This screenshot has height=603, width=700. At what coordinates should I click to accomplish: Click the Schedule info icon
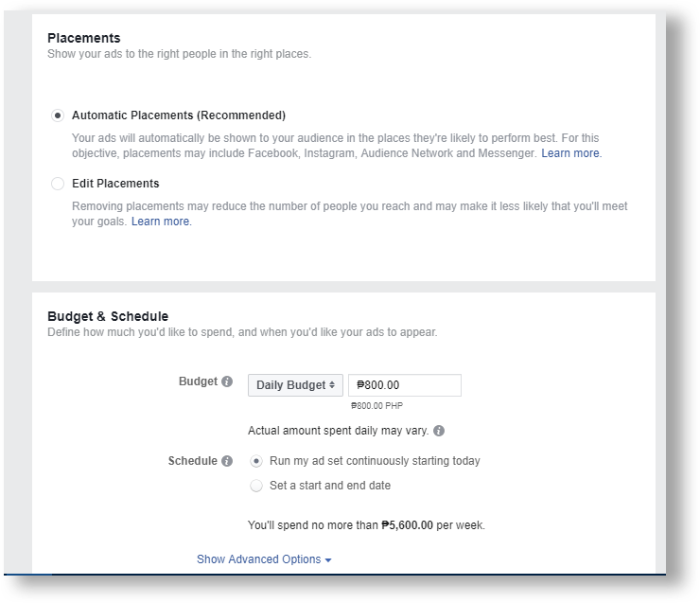click(227, 461)
